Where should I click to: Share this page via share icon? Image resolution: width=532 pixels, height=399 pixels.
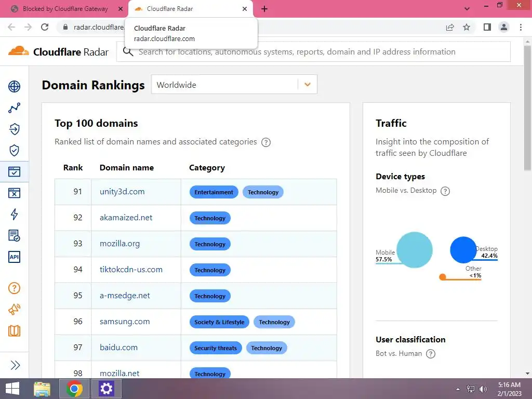click(450, 27)
